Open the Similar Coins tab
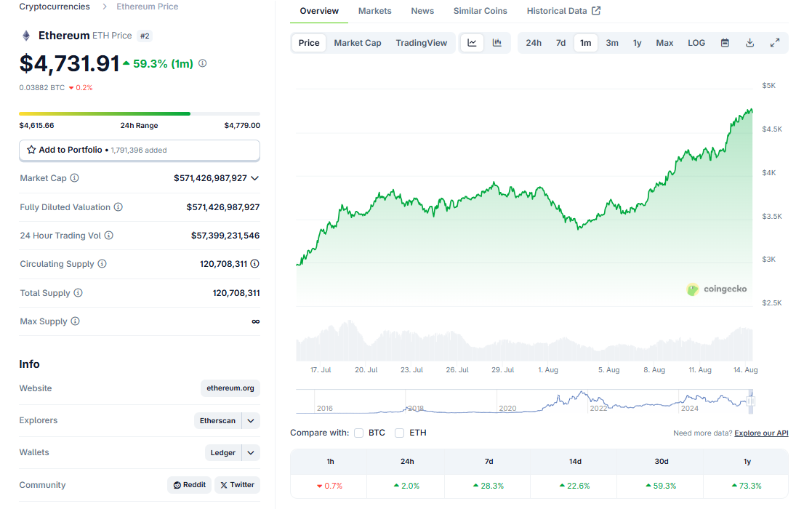The height and width of the screenshot is (509, 812). tap(480, 11)
